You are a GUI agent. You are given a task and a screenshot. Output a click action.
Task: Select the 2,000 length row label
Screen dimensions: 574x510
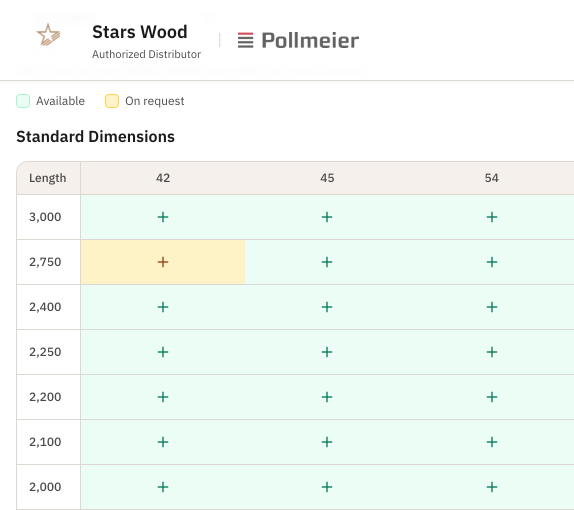pos(45,487)
